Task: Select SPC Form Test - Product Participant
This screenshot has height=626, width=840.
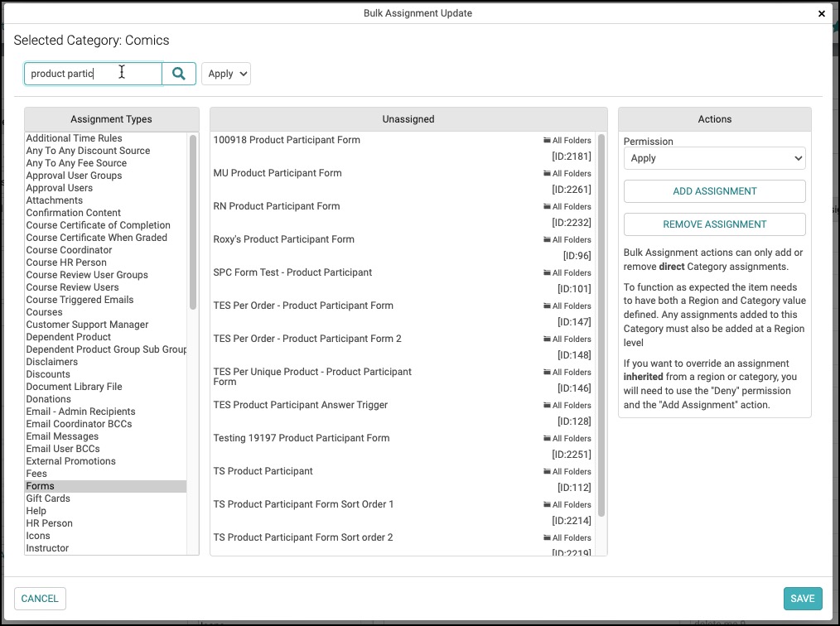Action: 292,272
